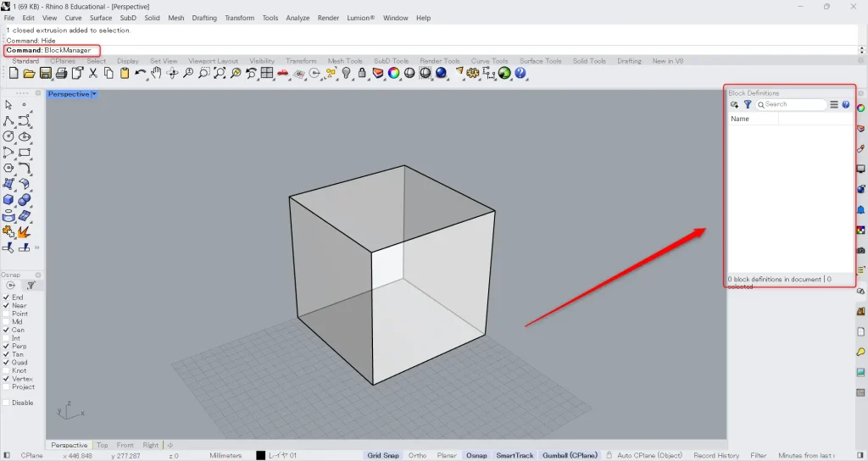Open the hamburger menu in Block Definitions
This screenshot has height=461, width=868.
tap(834, 105)
